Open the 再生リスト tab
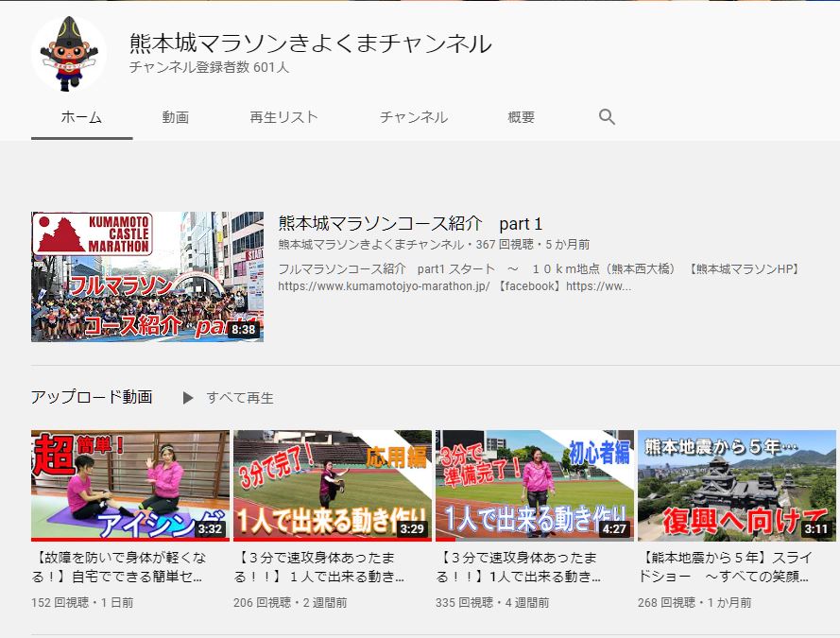 tap(283, 117)
